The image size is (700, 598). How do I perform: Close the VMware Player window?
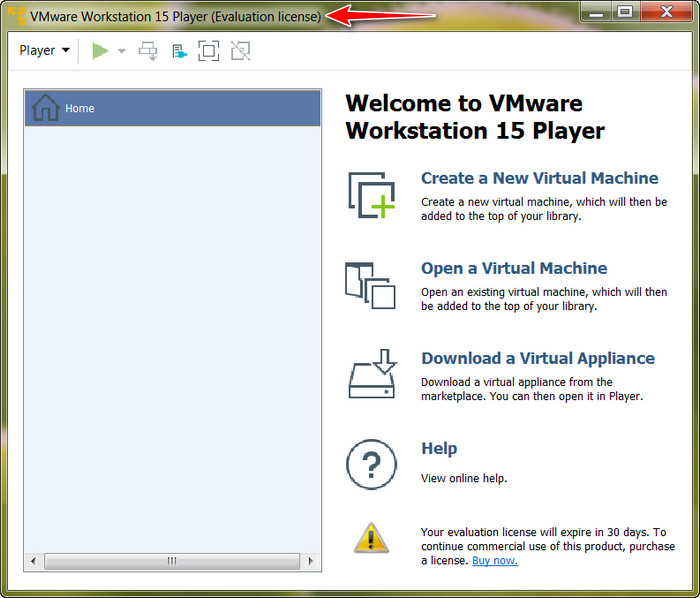point(667,12)
